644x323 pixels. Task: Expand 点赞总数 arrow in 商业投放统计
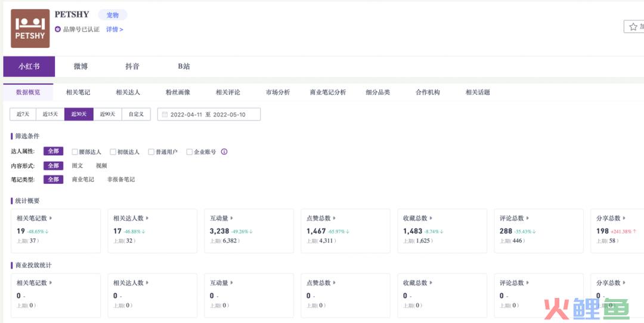coord(335,283)
